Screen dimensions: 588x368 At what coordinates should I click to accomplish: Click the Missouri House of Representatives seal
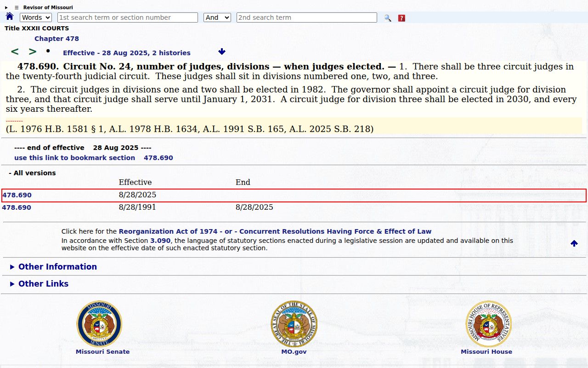coord(488,324)
